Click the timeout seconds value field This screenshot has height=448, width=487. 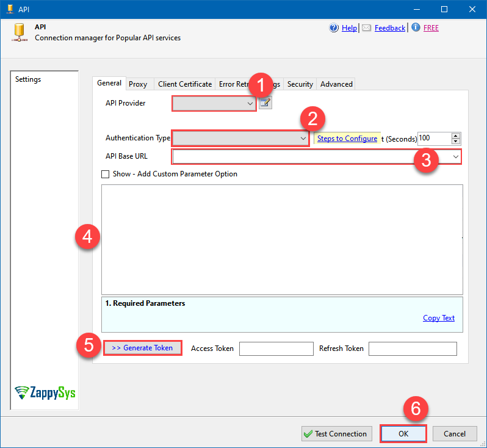(x=434, y=139)
